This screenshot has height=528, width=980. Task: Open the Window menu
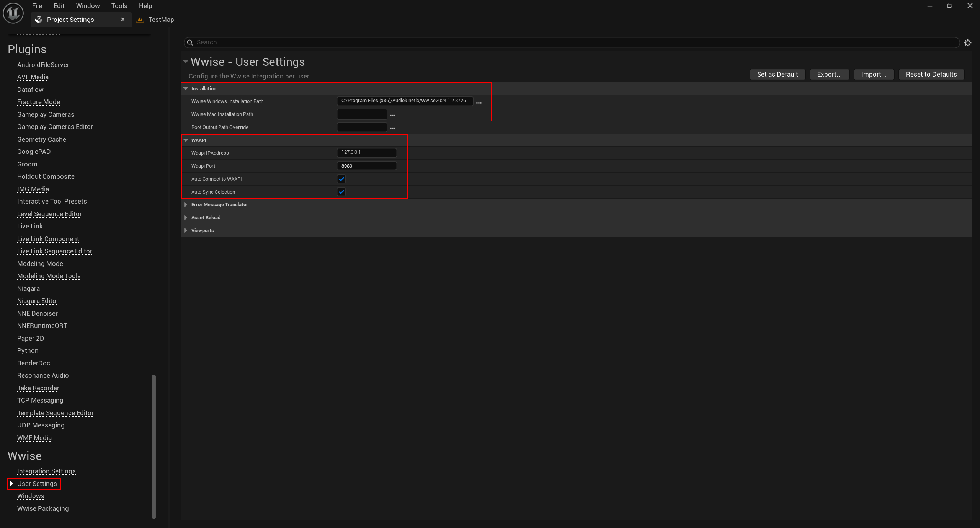(x=88, y=6)
